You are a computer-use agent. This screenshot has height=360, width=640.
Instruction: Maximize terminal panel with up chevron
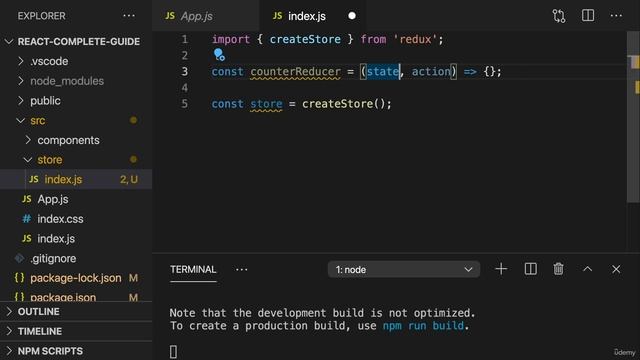click(587, 269)
